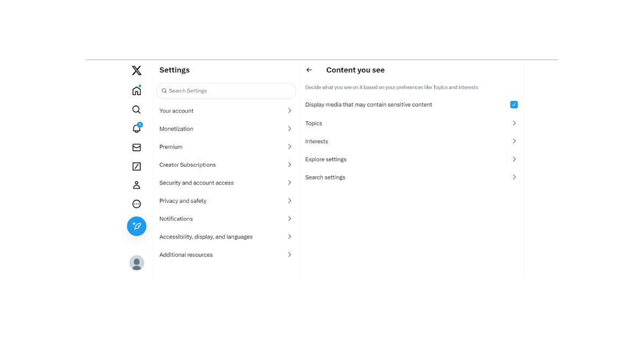Screen dimensions: 644x338
Task: Open Explore settings link
Action: pyautogui.click(x=326, y=159)
